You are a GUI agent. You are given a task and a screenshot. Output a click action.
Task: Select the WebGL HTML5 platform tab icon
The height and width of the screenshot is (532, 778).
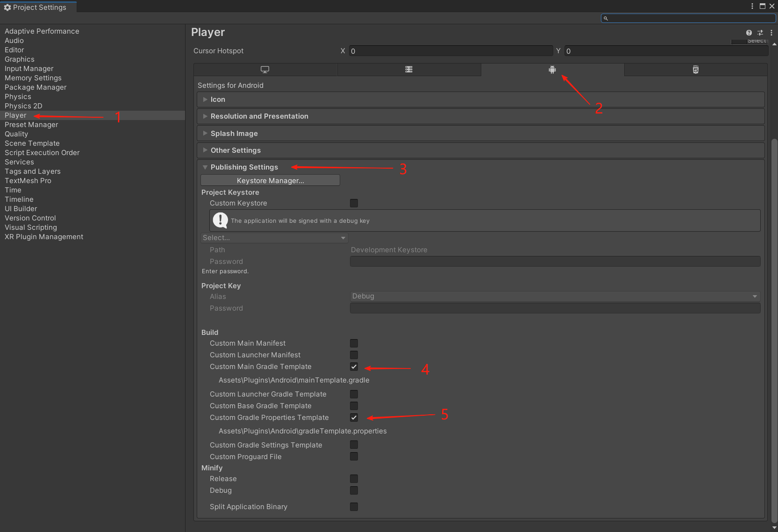(x=696, y=70)
